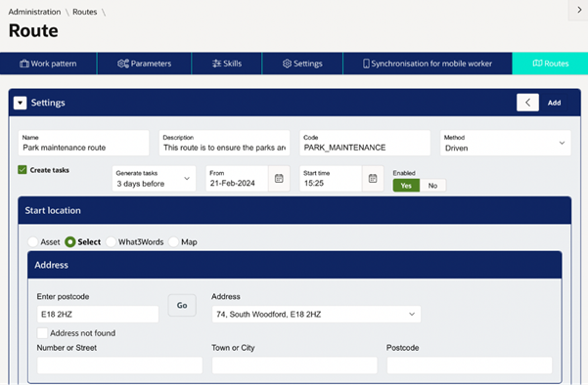Click the Code field PARK_MAINTENANCE
Screen dimensions: 588x385
365,143
